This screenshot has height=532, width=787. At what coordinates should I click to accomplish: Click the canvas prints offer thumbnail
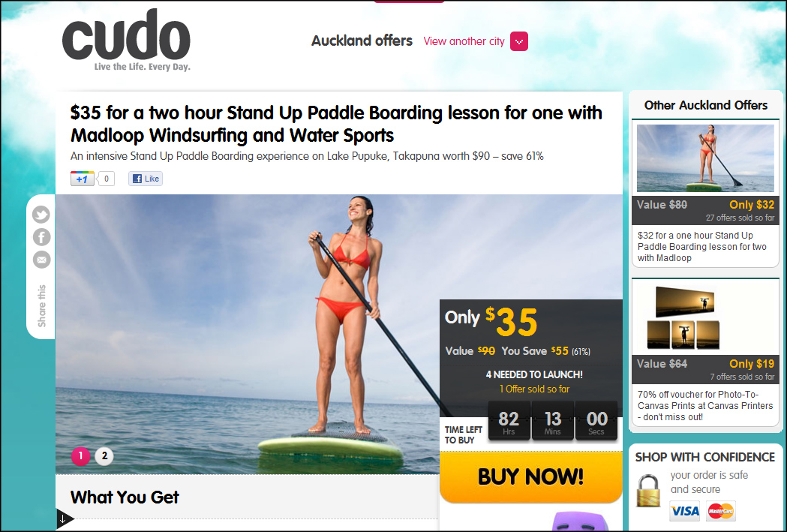pos(683,317)
